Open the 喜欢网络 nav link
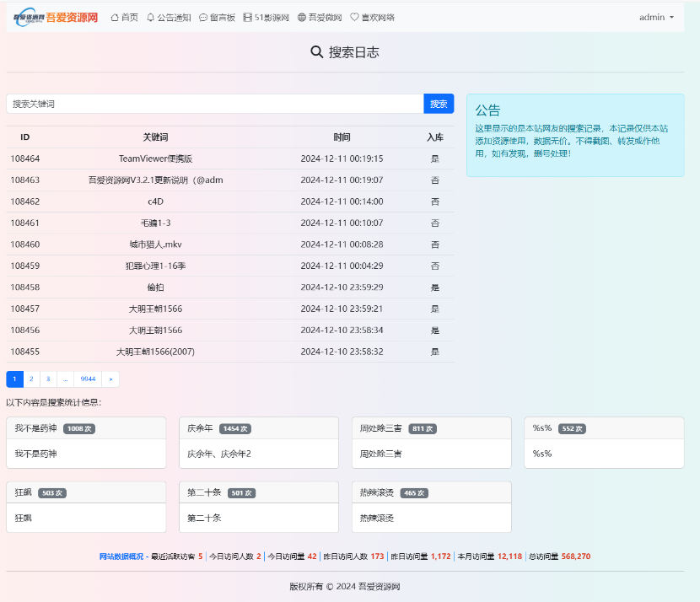The width and height of the screenshot is (700, 602). (372, 18)
